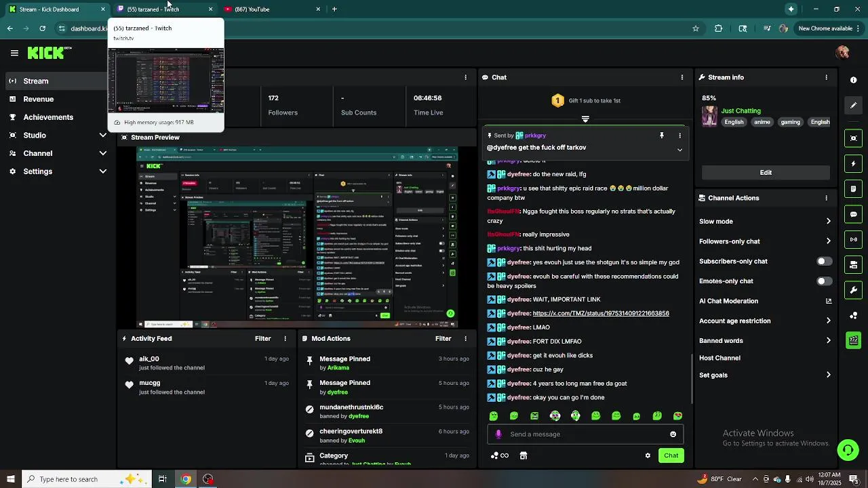The image size is (868, 488).
Task: Click Host Channel action
Action: [719, 358]
